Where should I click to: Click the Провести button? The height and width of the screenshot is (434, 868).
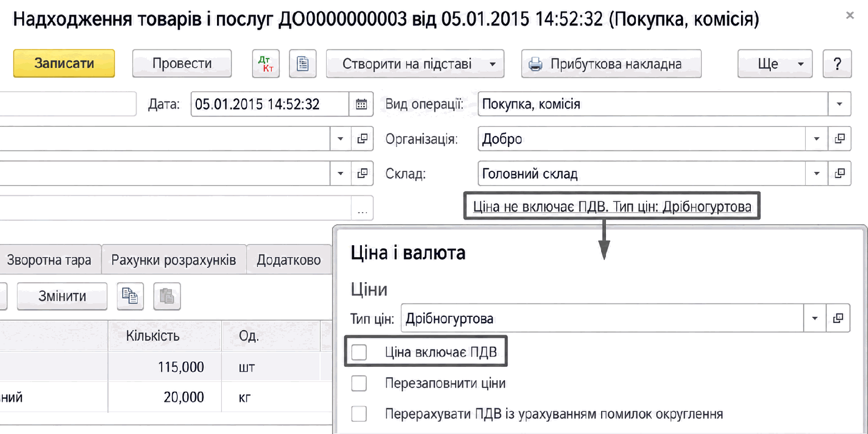click(182, 64)
